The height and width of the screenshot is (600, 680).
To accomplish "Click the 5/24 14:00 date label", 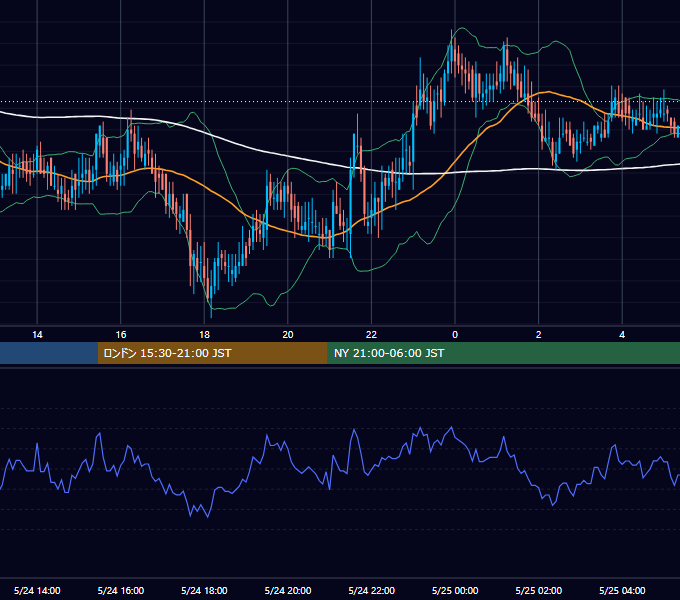I will [37, 590].
